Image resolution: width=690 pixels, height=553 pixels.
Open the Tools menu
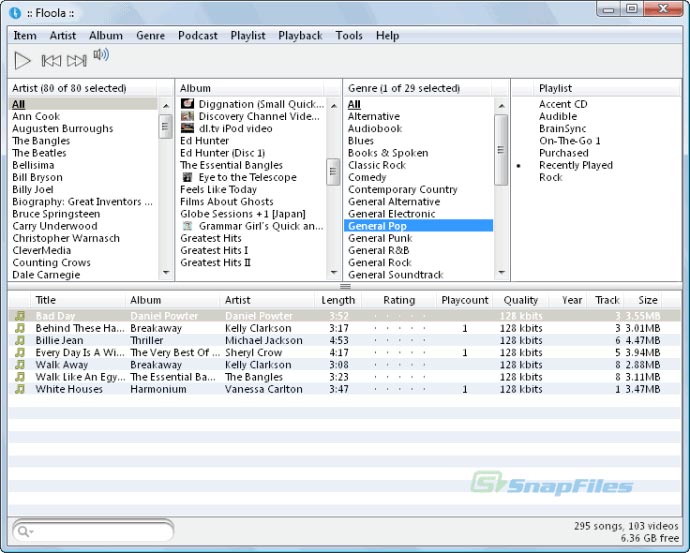pyautogui.click(x=349, y=35)
